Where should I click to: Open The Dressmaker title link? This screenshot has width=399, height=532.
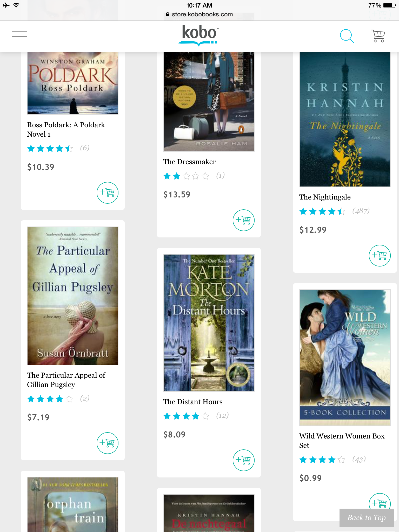(x=189, y=162)
